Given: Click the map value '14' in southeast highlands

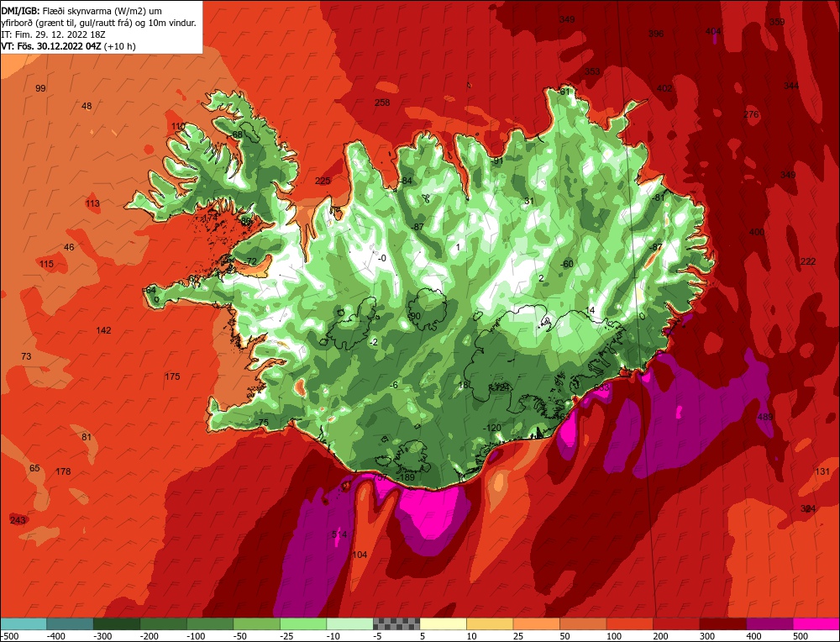Looking at the screenshot, I should click(591, 310).
